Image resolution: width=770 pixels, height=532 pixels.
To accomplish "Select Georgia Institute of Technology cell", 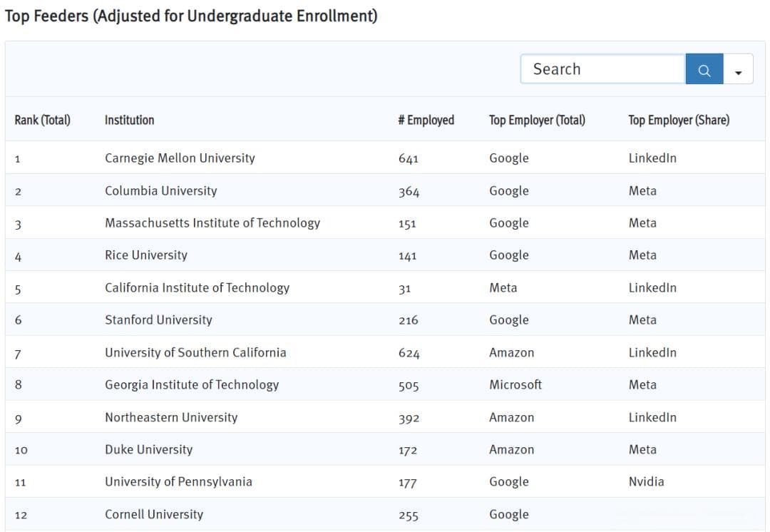I will click(x=192, y=385).
